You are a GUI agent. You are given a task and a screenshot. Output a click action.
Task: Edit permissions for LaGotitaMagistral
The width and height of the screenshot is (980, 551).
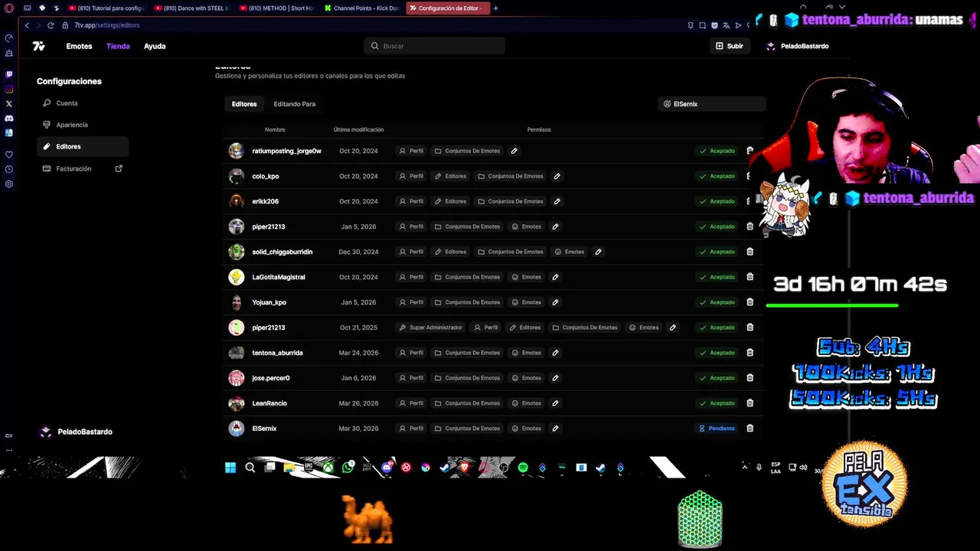pyautogui.click(x=555, y=277)
